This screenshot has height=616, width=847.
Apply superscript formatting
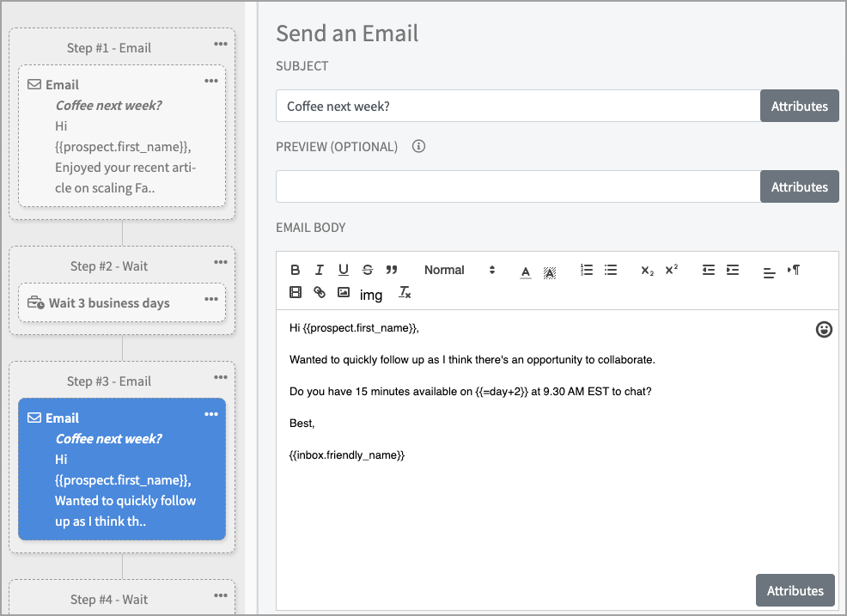coord(672,270)
